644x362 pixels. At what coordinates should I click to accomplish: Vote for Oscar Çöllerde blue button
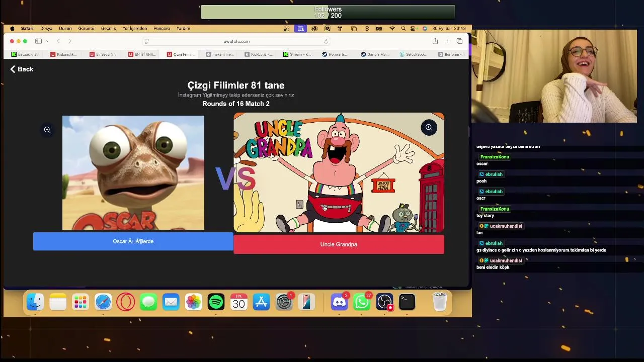[133, 241]
